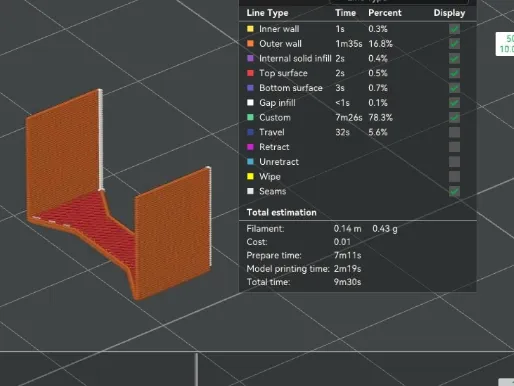The height and width of the screenshot is (386, 514).
Task: Click the Gap infill white swatch
Action: tap(250, 103)
